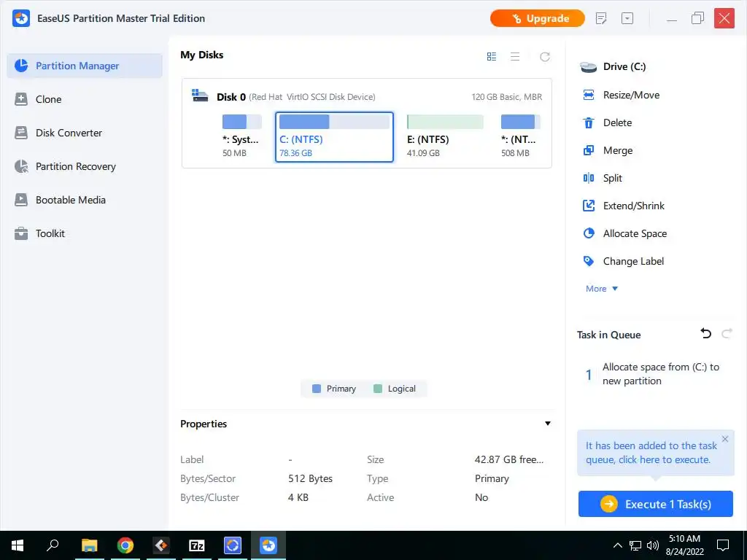Image resolution: width=747 pixels, height=560 pixels.
Task: Show hidden system tray icons
Action: pos(617,545)
